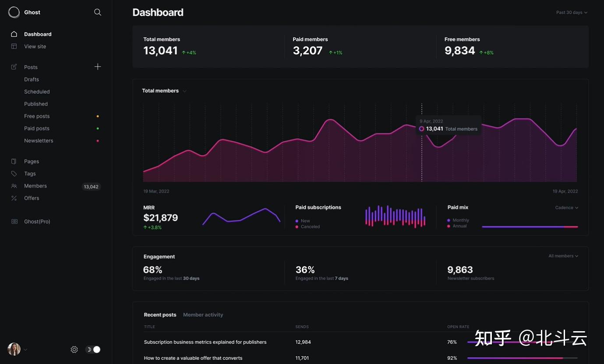Click the 13,042 Members count badge

click(91, 187)
